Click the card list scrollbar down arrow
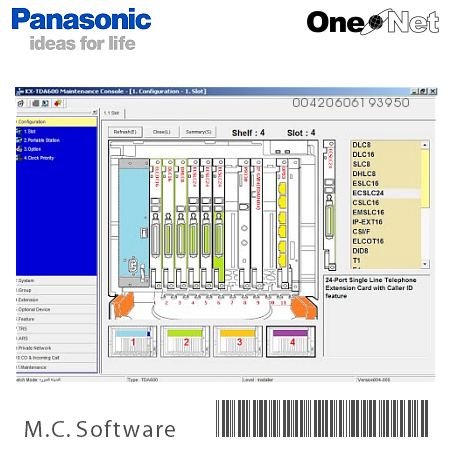Viewport: 450px width, 450px height. 425,264
